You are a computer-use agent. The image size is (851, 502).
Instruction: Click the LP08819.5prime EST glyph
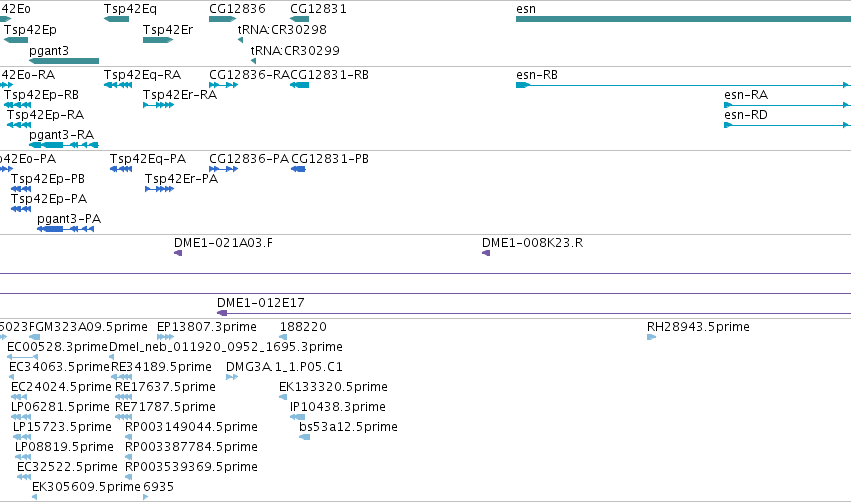pyautogui.click(x=23, y=457)
